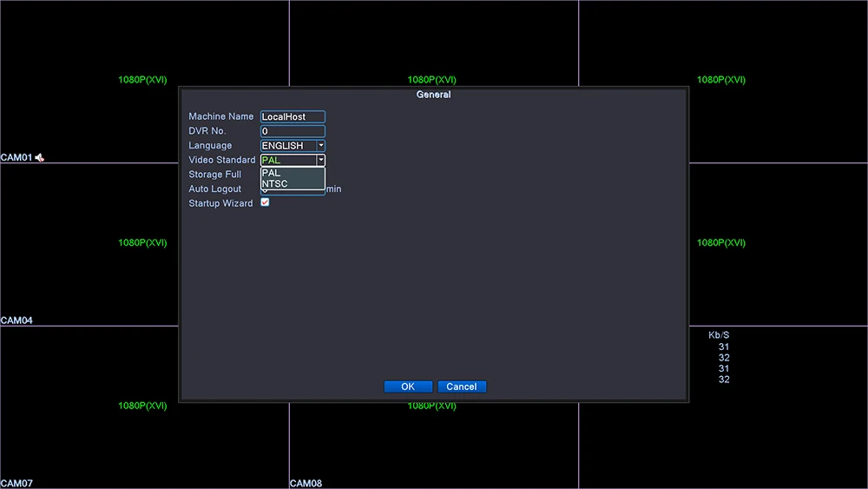Uncheck the Startup Wizard checkbox
The width and height of the screenshot is (868, 489).
coord(265,202)
